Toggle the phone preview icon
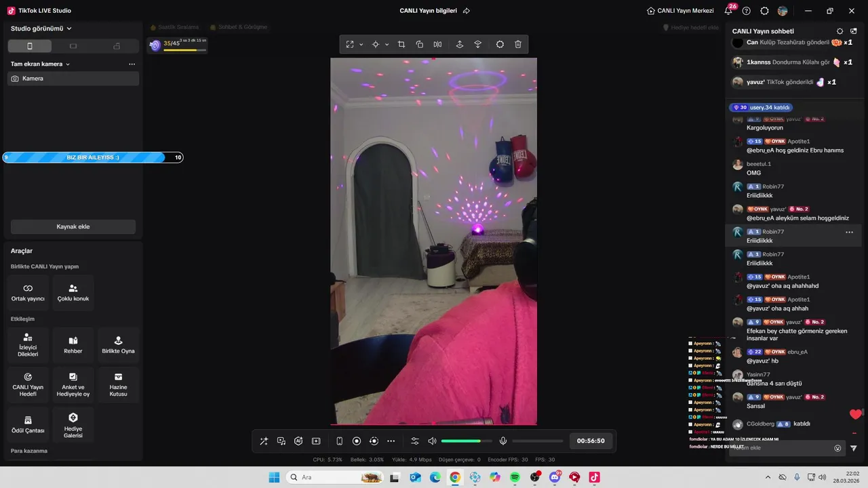Screen dimensions: 868x488 click(x=339, y=441)
